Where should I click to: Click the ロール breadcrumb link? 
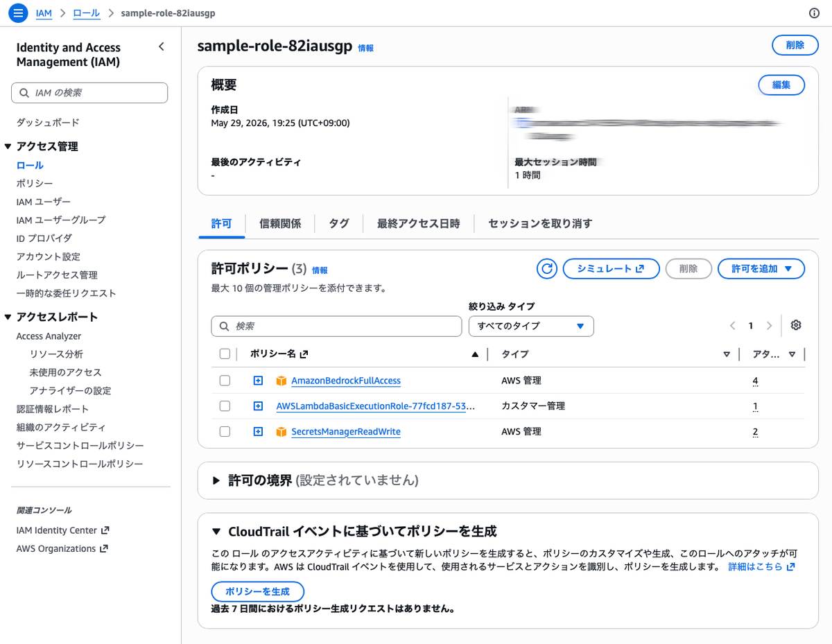87,13
